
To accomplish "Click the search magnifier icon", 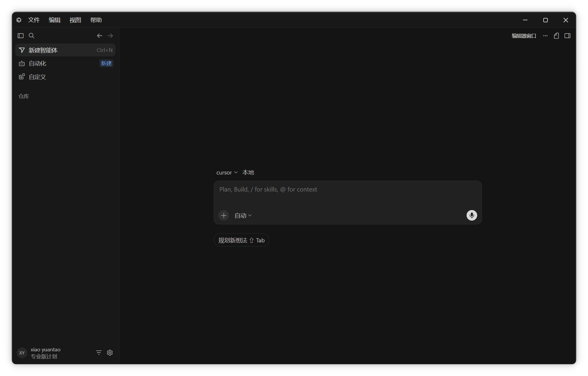I will click(x=31, y=36).
